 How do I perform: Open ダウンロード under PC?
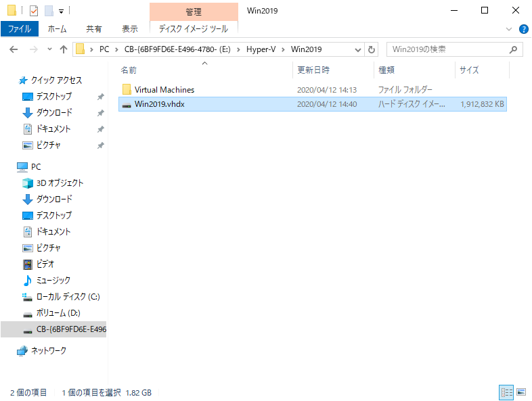point(53,199)
